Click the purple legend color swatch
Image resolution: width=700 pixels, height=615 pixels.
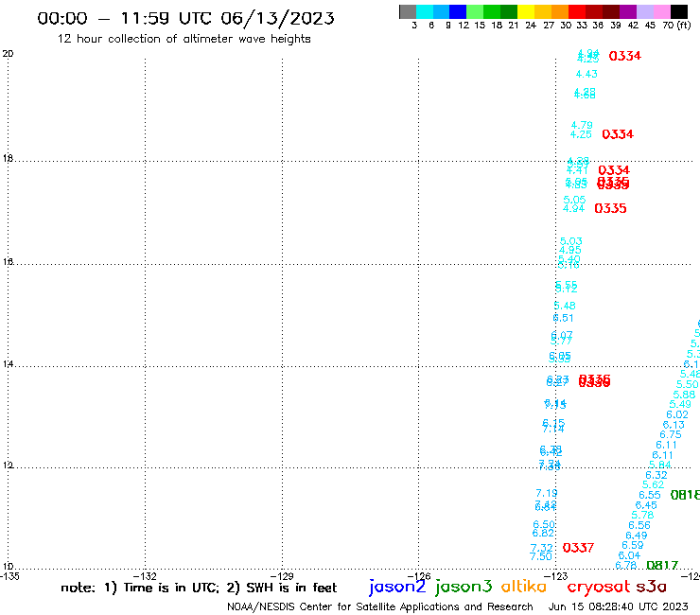(628, 11)
